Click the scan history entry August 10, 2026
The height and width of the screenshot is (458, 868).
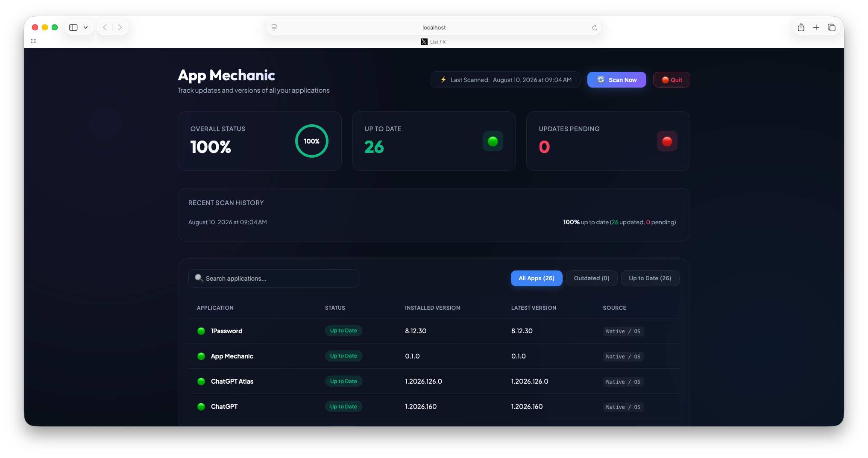pyautogui.click(x=227, y=222)
